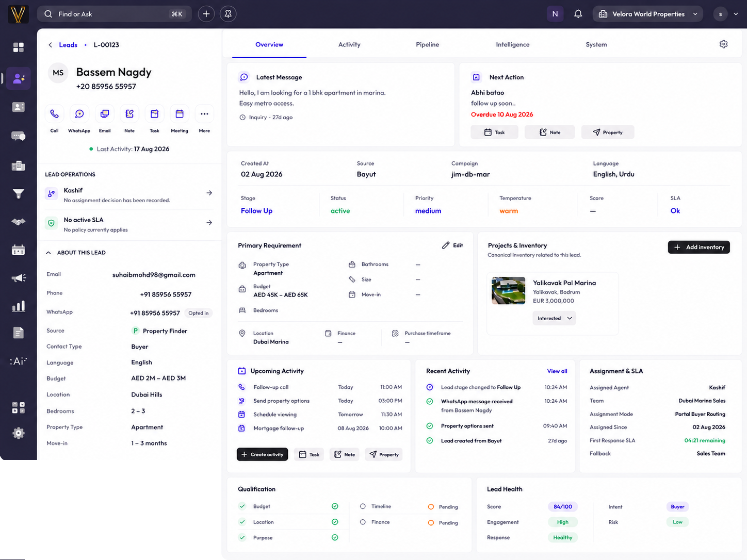Click the Add inventory button
747x560 pixels.
[x=699, y=247]
